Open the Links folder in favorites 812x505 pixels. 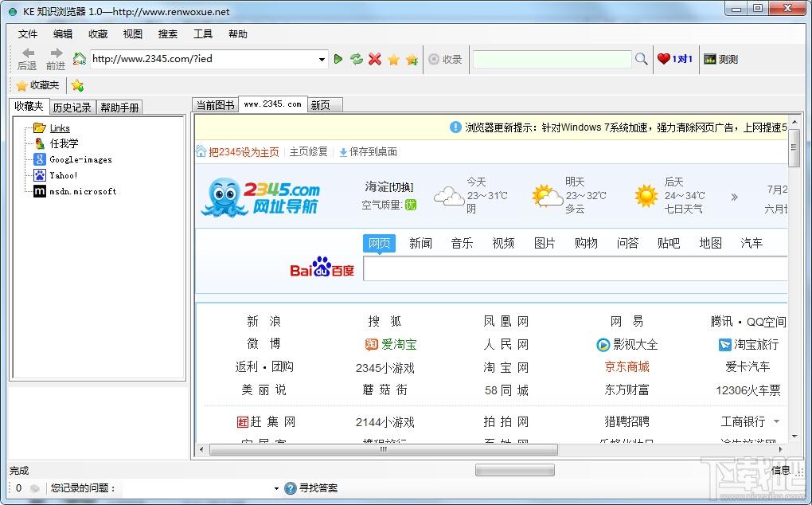tap(60, 128)
